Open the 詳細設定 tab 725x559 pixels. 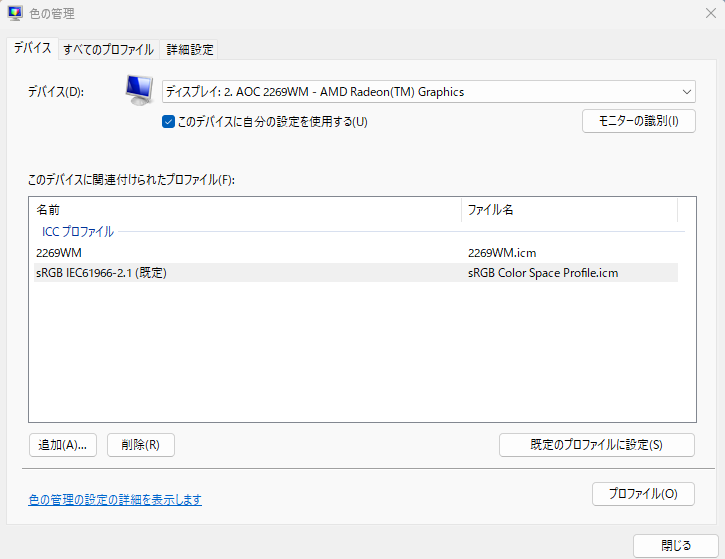click(190, 49)
